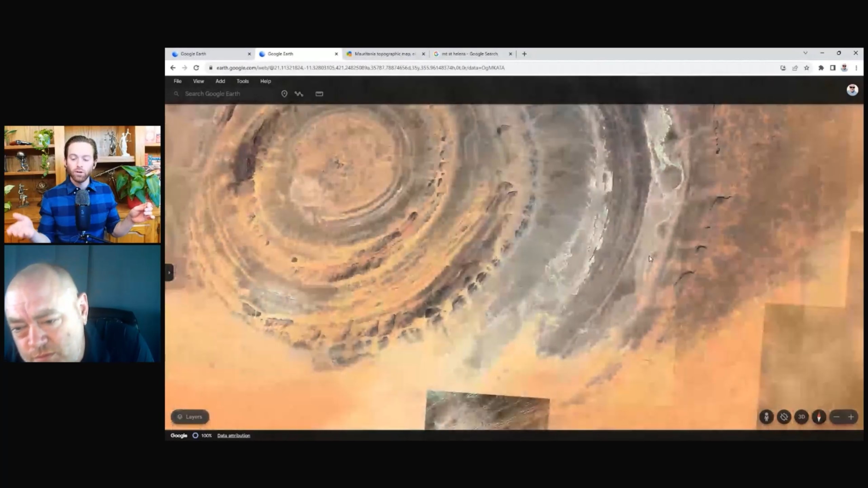Toggle the 3D view mode
Image resolution: width=868 pixels, height=488 pixels.
[x=802, y=417]
